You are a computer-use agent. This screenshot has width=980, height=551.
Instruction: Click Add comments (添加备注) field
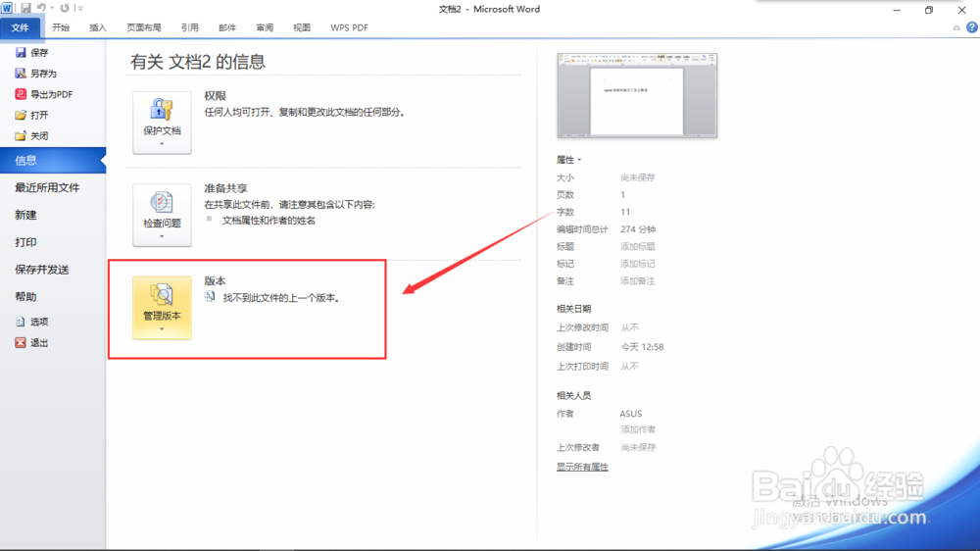pyautogui.click(x=638, y=281)
